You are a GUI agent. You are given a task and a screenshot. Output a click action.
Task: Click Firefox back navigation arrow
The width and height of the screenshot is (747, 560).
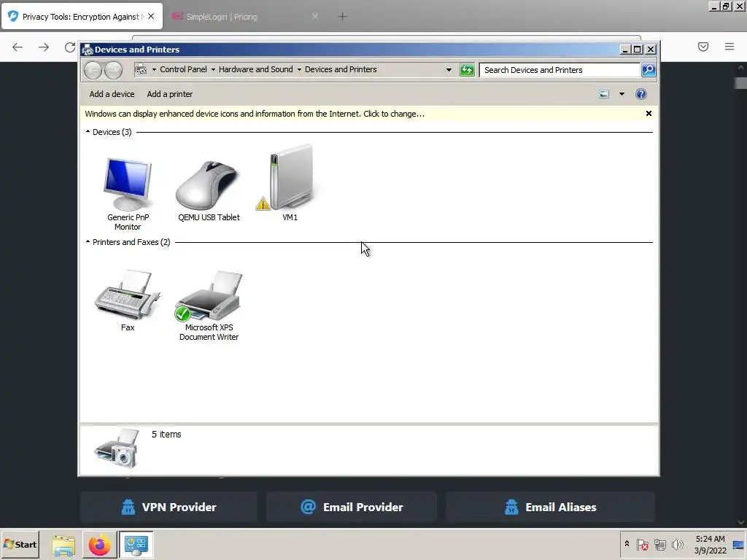point(18,47)
